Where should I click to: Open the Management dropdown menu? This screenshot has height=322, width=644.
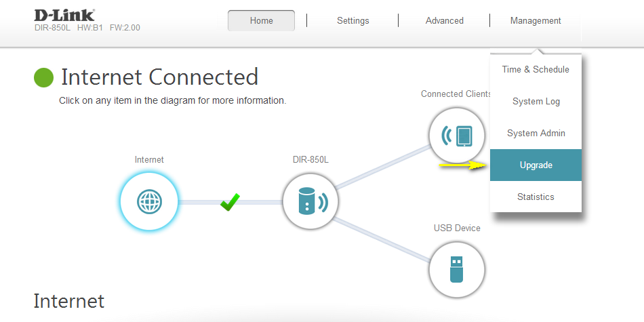coord(536,21)
